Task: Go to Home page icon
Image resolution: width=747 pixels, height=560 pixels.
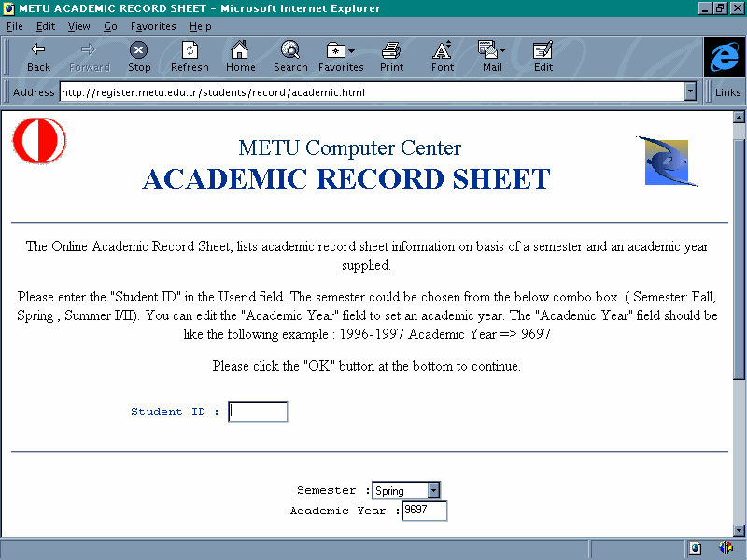Action: (240, 50)
